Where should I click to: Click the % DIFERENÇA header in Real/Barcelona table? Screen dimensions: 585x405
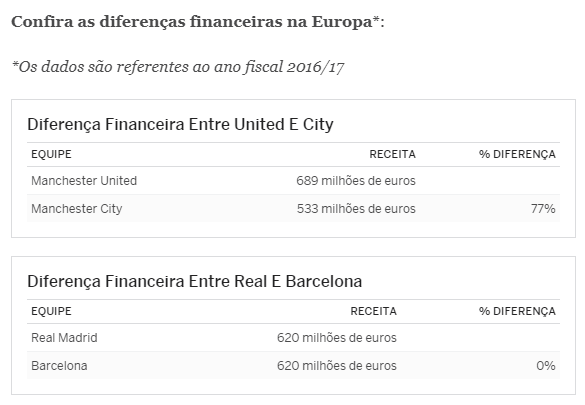[517, 311]
